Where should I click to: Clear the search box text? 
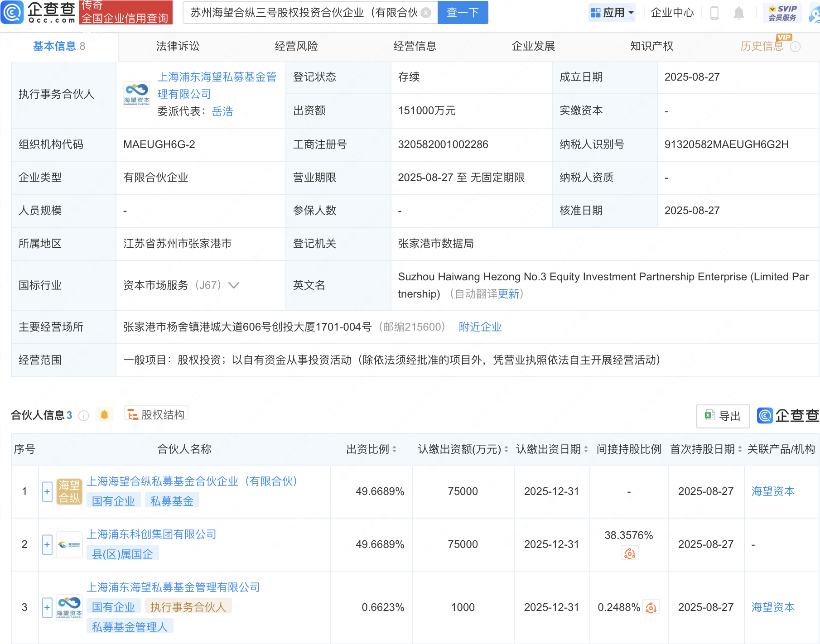tap(426, 13)
